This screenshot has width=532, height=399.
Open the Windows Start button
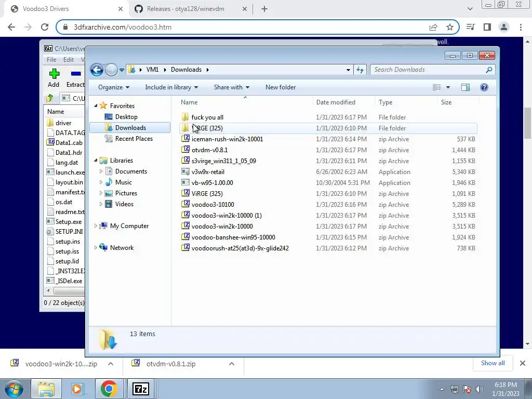14,389
